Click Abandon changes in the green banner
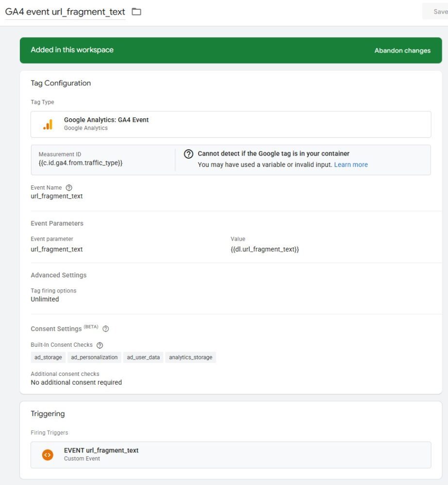 pos(402,50)
